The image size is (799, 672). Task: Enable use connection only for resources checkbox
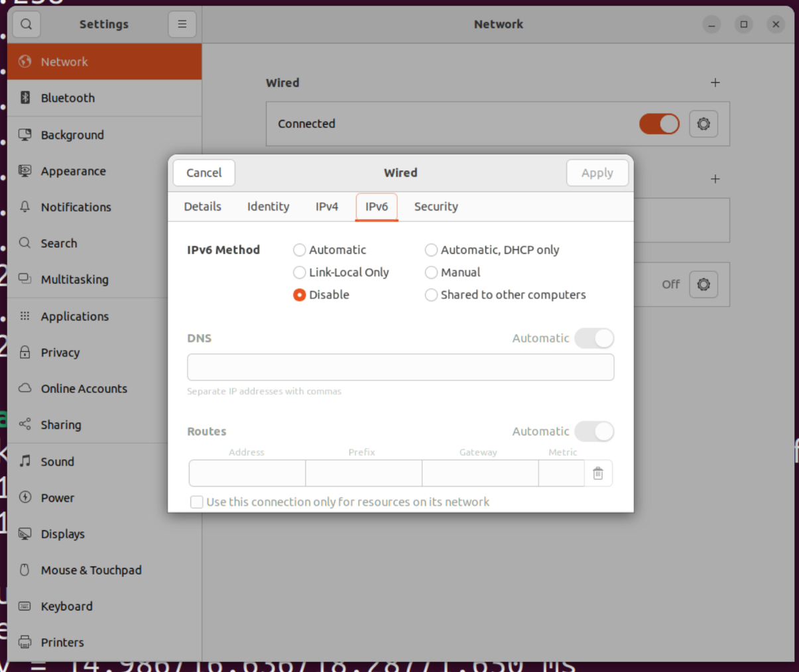[x=197, y=502]
